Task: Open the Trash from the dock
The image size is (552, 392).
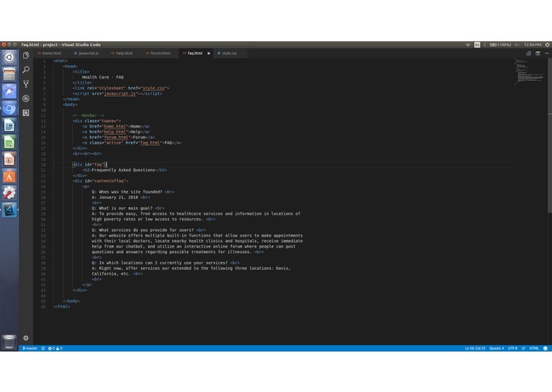Action: (10, 341)
